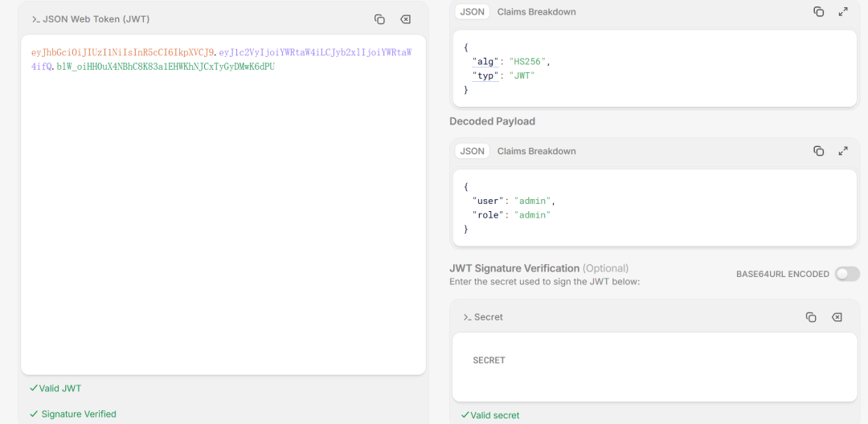This screenshot has width=868, height=424.
Task: Click the green JWT signature segment
Action: point(166,67)
